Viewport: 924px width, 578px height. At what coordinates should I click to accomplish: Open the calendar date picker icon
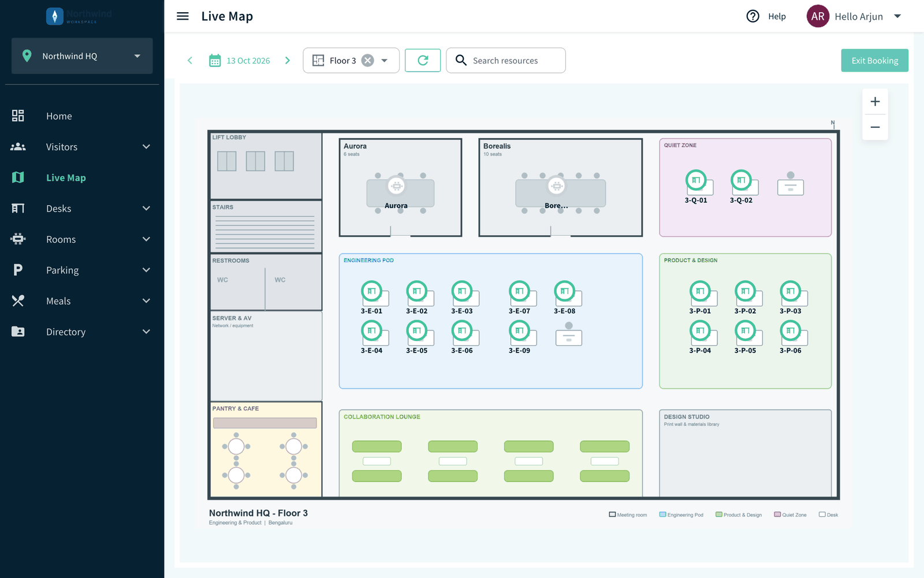pos(215,61)
